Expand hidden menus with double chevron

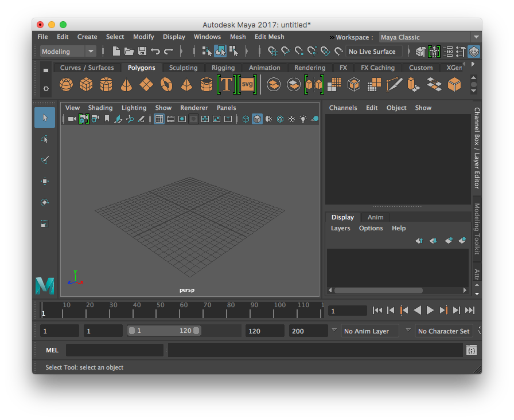(x=332, y=37)
